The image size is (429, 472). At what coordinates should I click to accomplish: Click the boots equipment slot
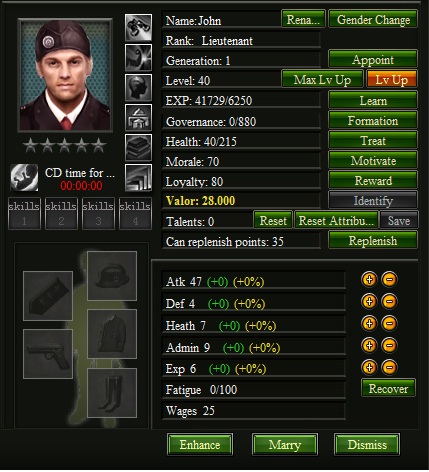[112, 393]
